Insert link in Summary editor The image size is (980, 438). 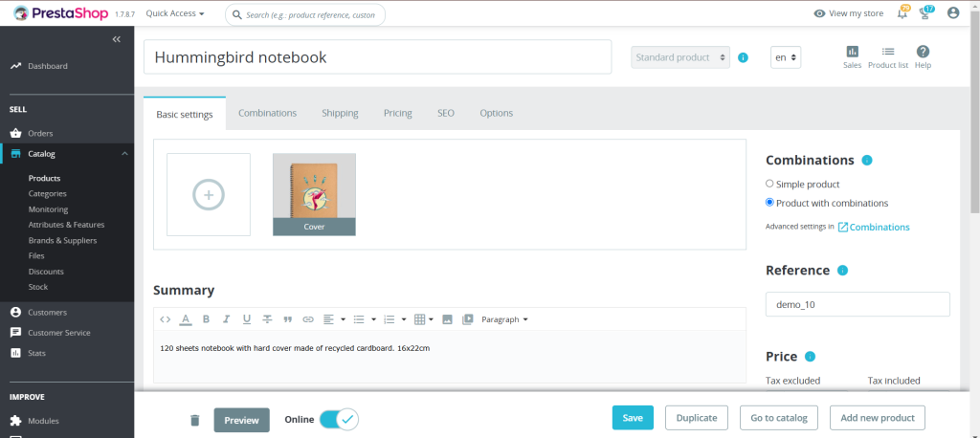click(308, 319)
